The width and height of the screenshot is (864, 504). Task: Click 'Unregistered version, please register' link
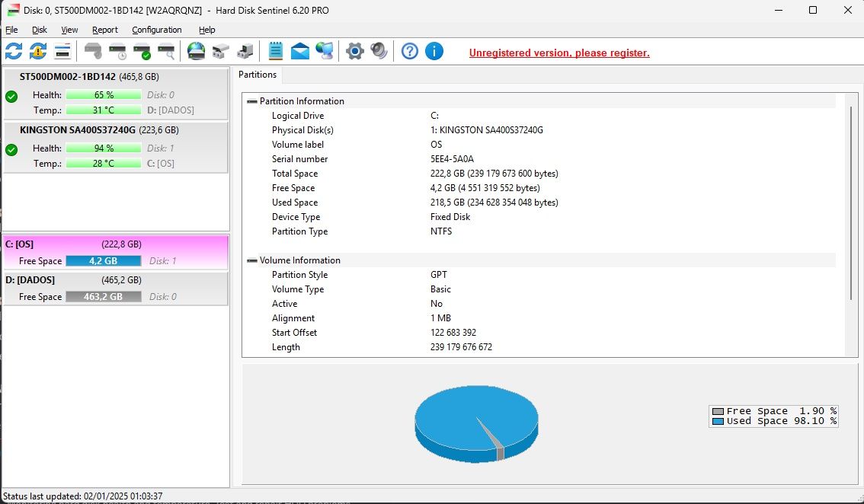pyautogui.click(x=559, y=53)
